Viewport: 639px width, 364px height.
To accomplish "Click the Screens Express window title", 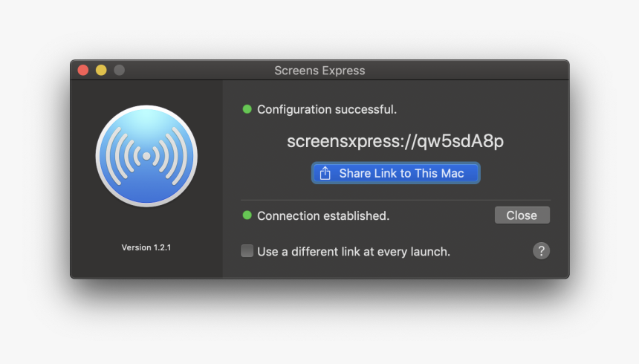I will pyautogui.click(x=319, y=71).
